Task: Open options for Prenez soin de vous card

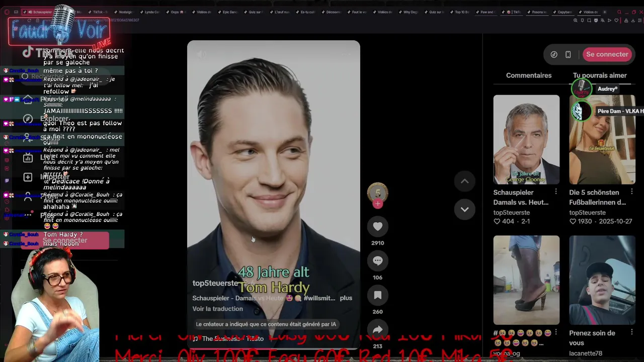Action: click(632, 332)
